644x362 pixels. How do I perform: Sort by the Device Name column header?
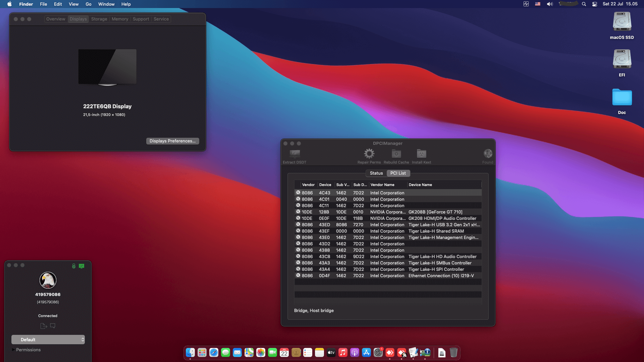point(444,185)
